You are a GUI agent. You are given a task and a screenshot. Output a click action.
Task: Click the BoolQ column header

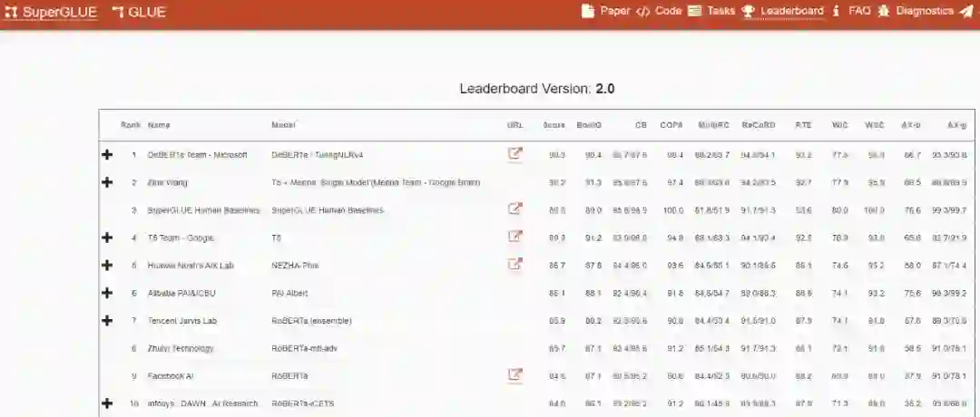coord(590,125)
